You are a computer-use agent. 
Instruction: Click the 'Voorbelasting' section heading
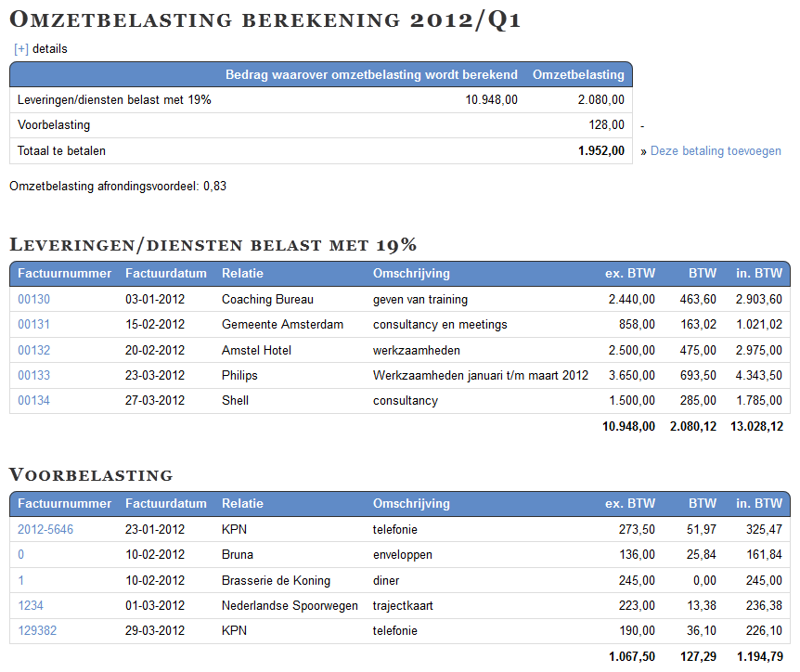91,475
